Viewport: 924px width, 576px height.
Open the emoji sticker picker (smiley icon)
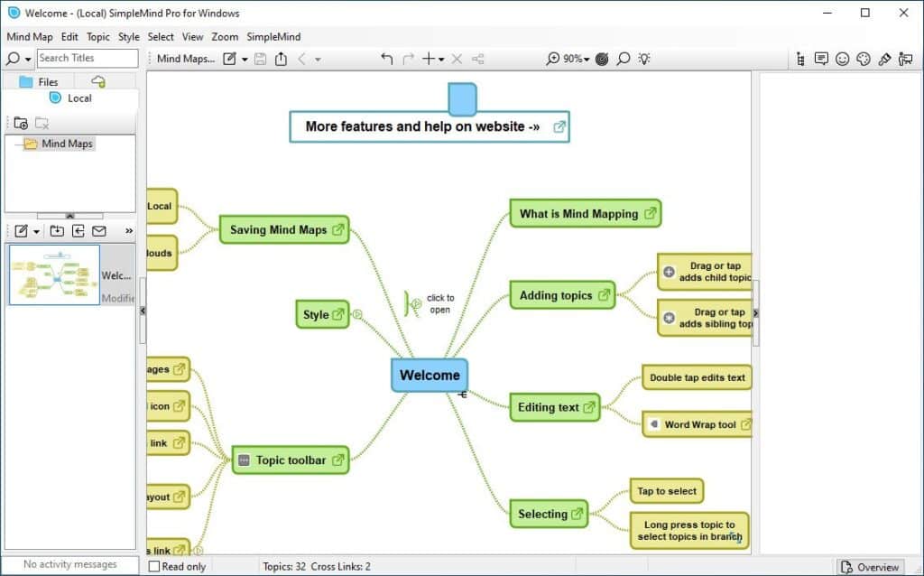pyautogui.click(x=842, y=59)
